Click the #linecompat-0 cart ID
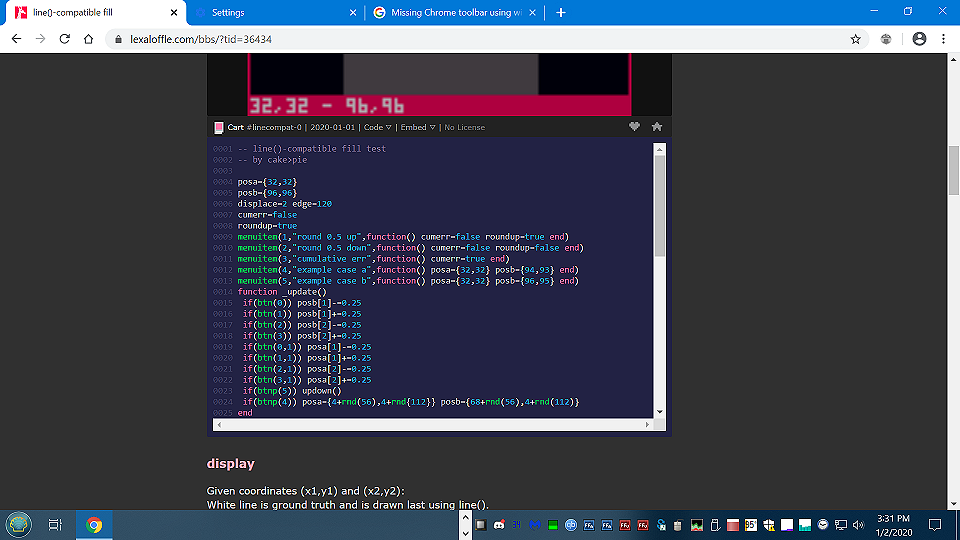960x540 pixels. pyautogui.click(x=274, y=127)
